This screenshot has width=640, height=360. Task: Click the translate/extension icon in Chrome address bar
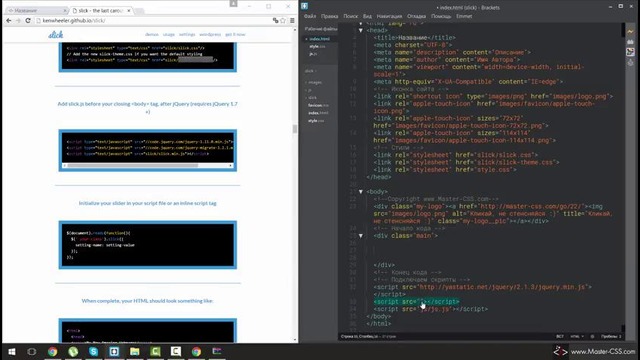(x=276, y=20)
